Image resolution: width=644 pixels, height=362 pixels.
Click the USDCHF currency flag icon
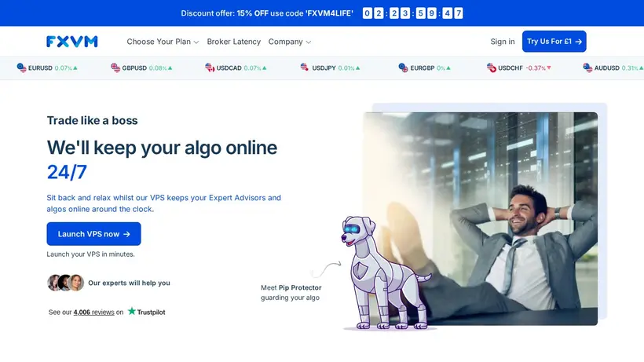491,68
